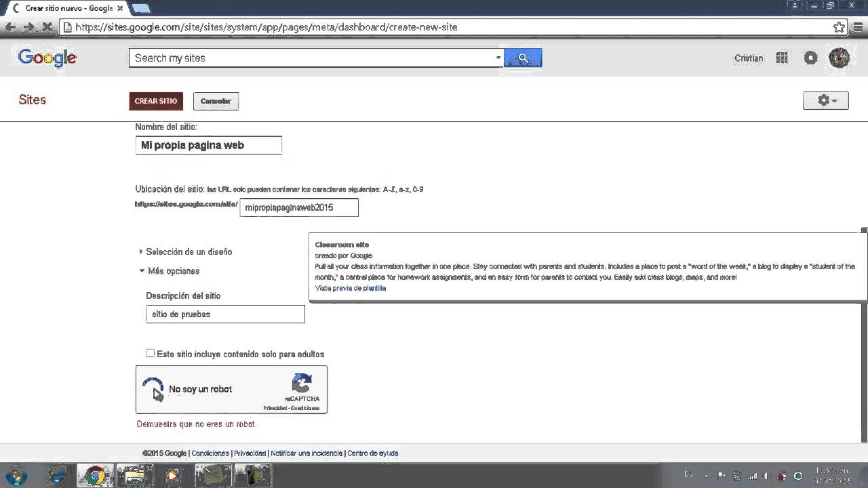Click the Cristian account name
Screen dimensions: 868x488
[x=749, y=58]
